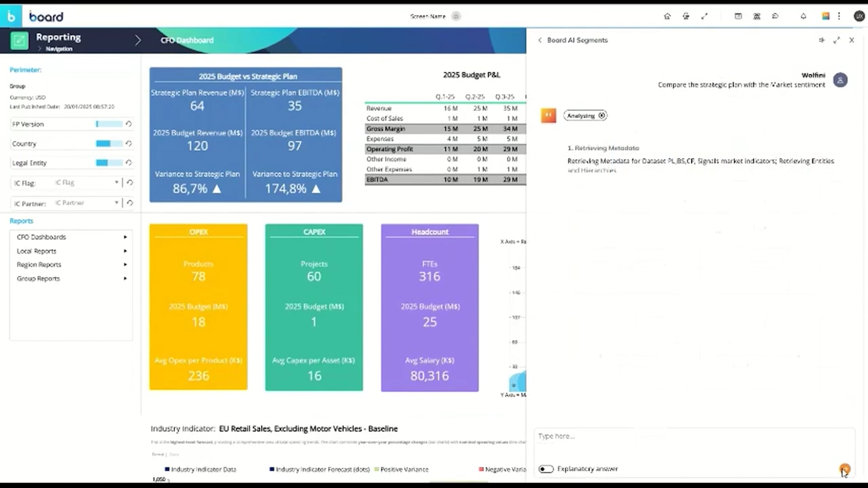Screen dimensions: 868x488
Task: Open the IC Flag dropdown
Action: pos(116,183)
